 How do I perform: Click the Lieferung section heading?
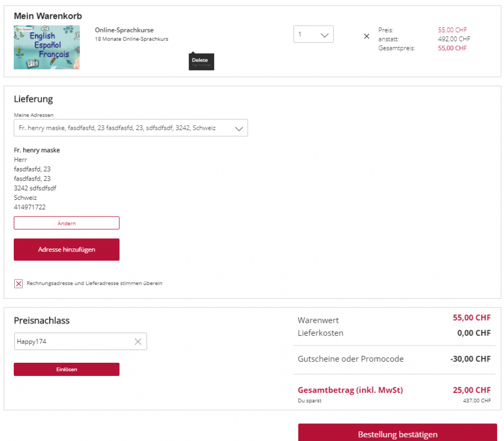point(33,99)
